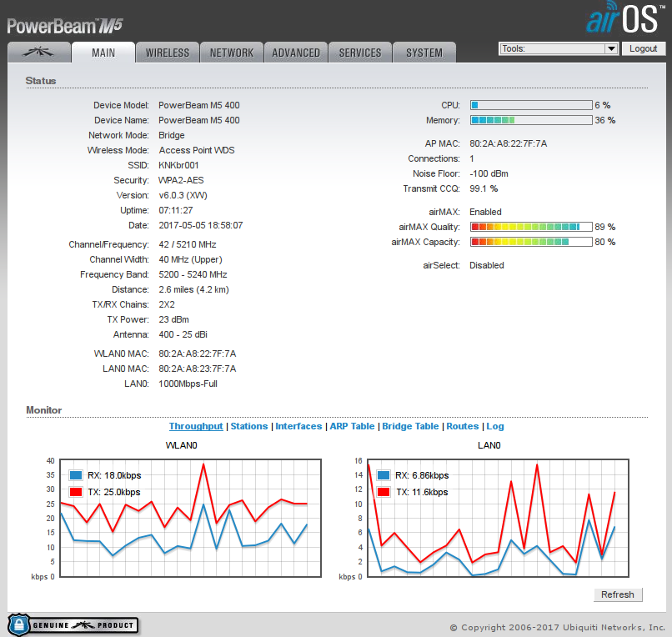672x637 pixels.
Task: Click the TX/RX Chains value 2X2
Action: point(167,304)
